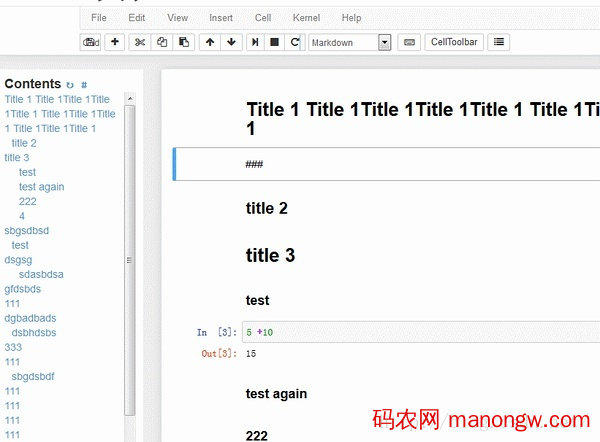Move selected cell down with arrow

[x=231, y=42]
